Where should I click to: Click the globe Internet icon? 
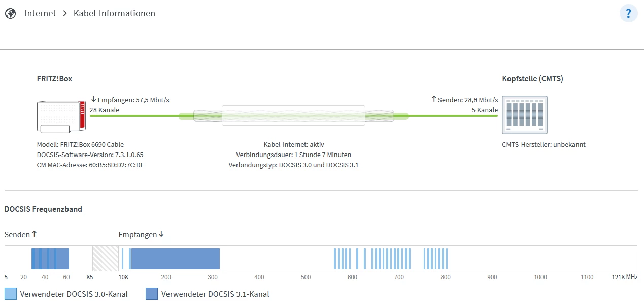pos(10,13)
